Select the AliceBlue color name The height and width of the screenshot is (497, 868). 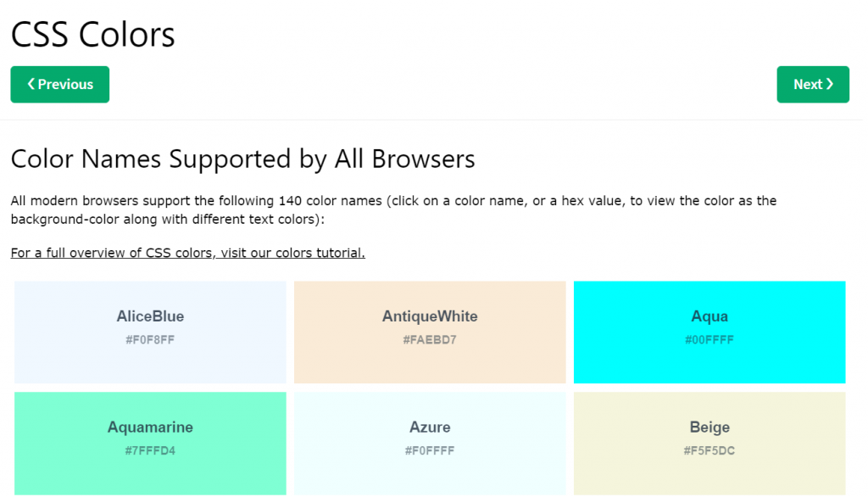pyautogui.click(x=150, y=316)
